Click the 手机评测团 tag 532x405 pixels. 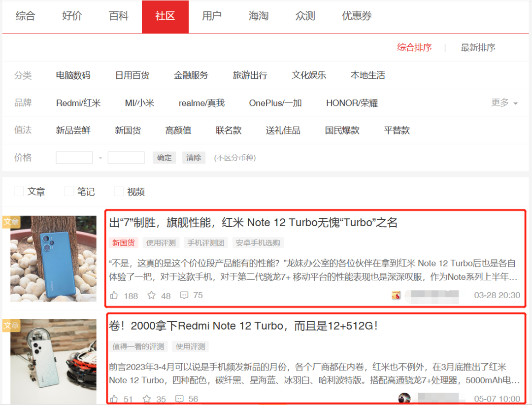pos(205,243)
